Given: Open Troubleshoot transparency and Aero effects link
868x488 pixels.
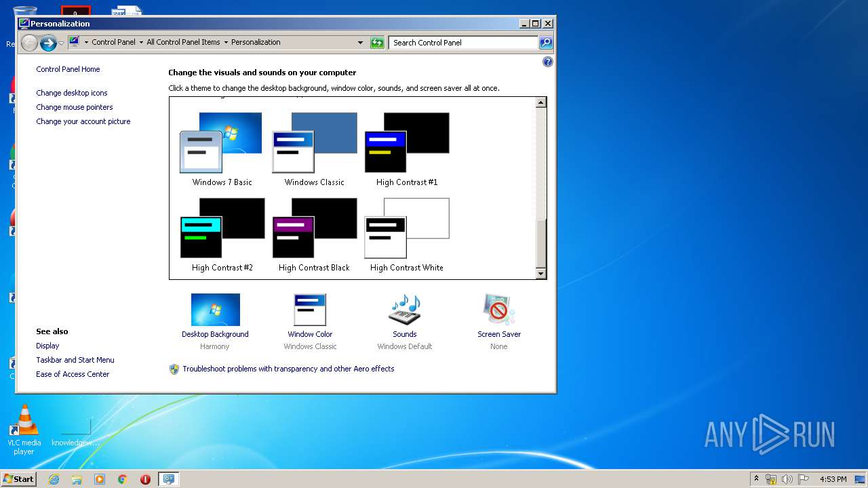Looking at the screenshot, I should point(288,369).
